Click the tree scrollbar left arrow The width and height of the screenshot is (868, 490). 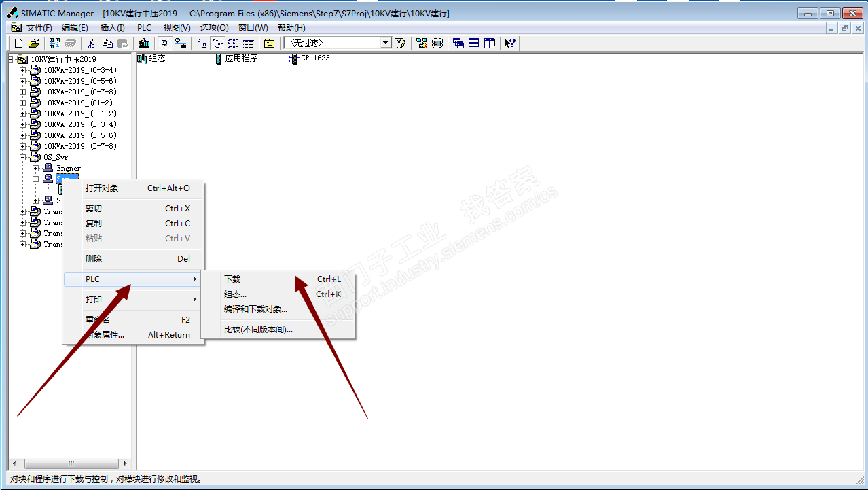point(14,463)
